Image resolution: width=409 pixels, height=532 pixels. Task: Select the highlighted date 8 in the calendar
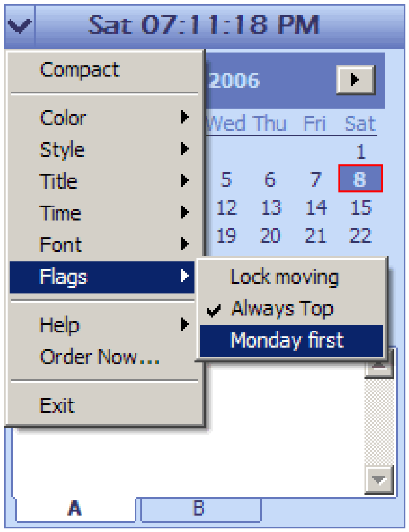[360, 179]
